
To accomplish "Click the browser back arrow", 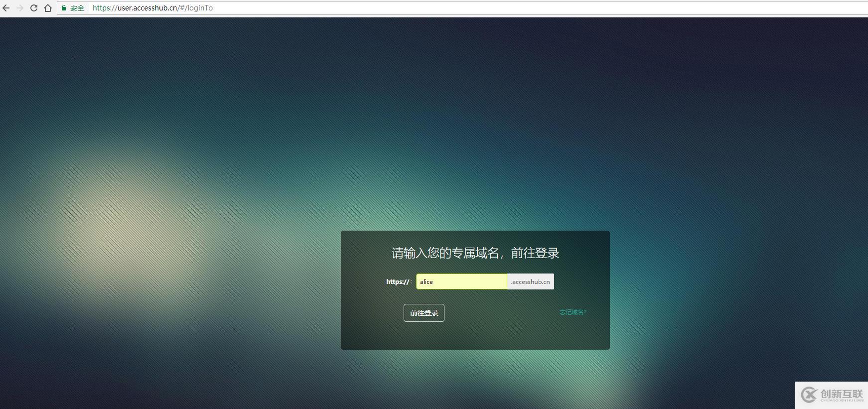I will point(6,8).
